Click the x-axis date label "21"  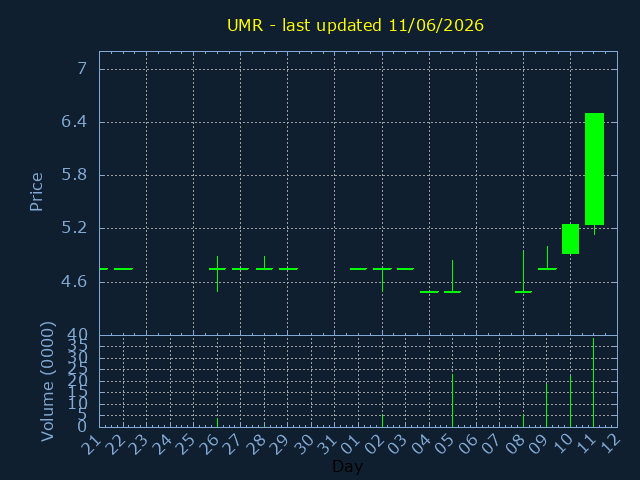pyautogui.click(x=91, y=444)
